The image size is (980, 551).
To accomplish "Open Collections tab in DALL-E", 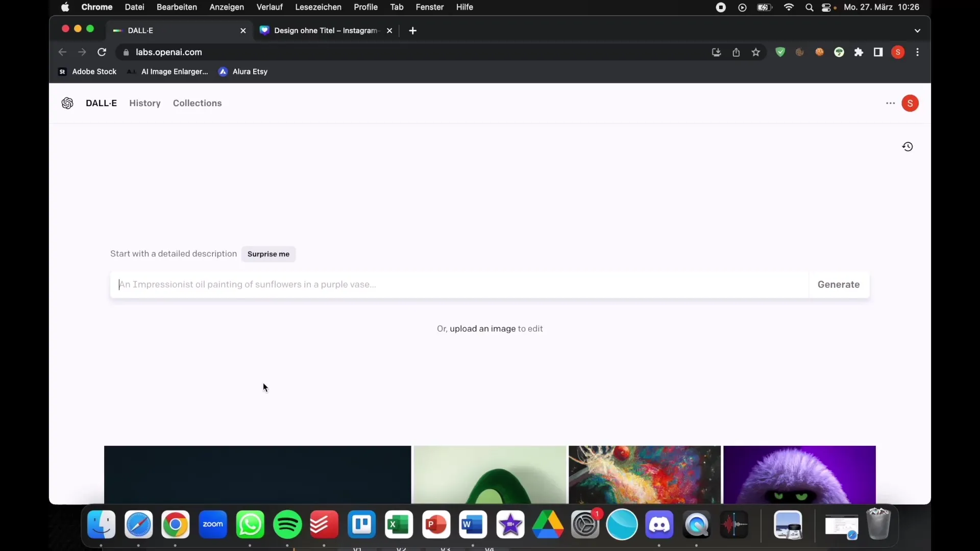I will tap(197, 103).
